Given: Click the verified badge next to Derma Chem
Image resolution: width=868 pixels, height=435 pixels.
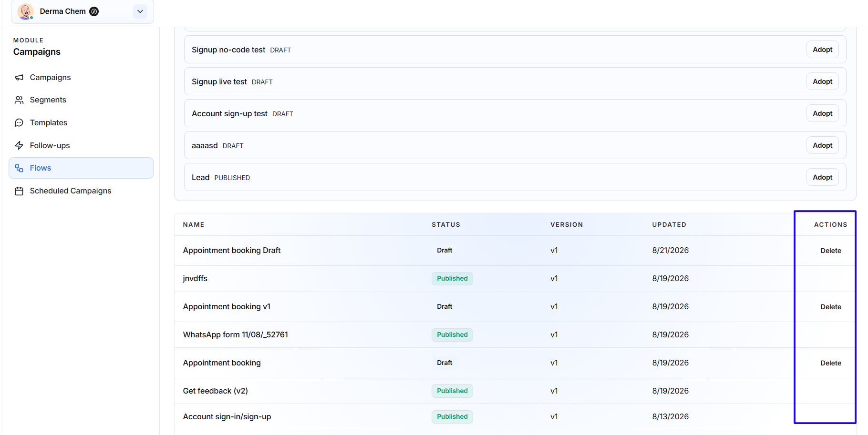Looking at the screenshot, I should point(94,11).
